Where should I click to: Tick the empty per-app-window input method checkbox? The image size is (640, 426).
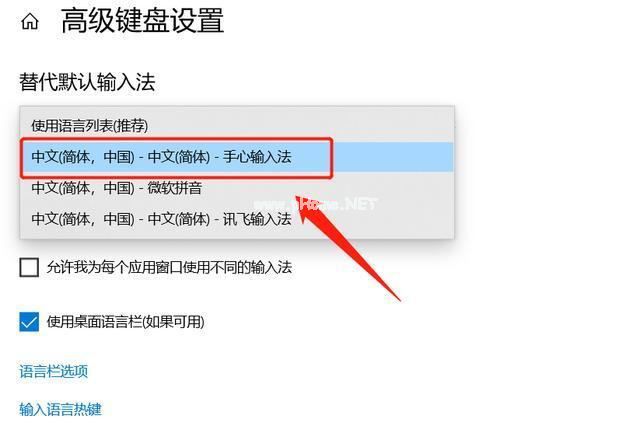click(29, 267)
